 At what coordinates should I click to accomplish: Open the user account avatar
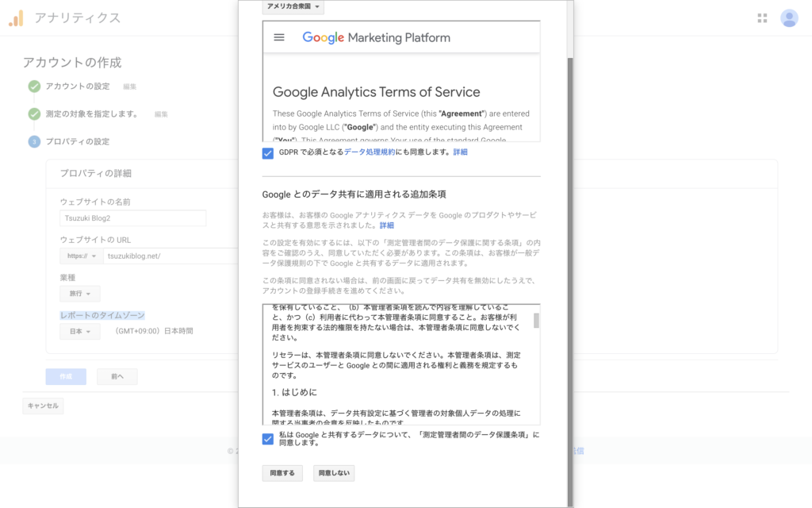pyautogui.click(x=789, y=18)
